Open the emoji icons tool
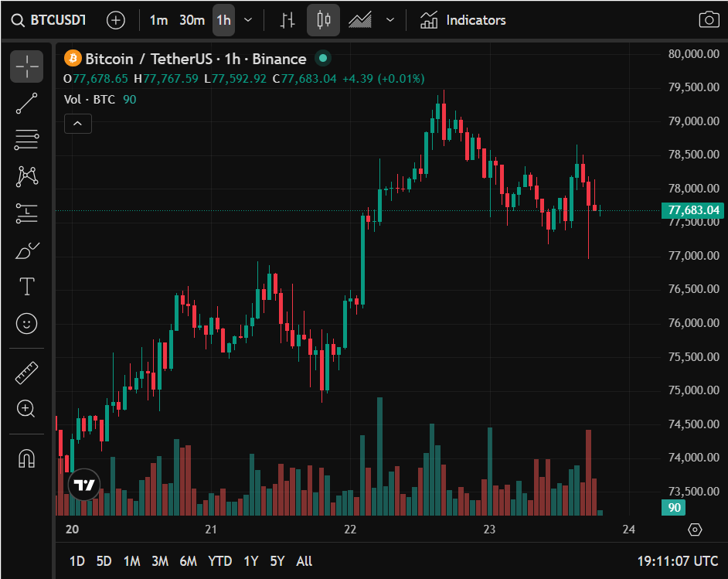 coord(27,324)
